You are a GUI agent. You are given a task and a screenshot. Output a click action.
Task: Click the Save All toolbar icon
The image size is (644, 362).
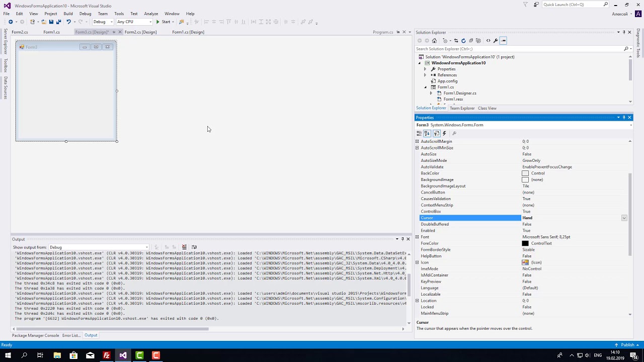58,22
